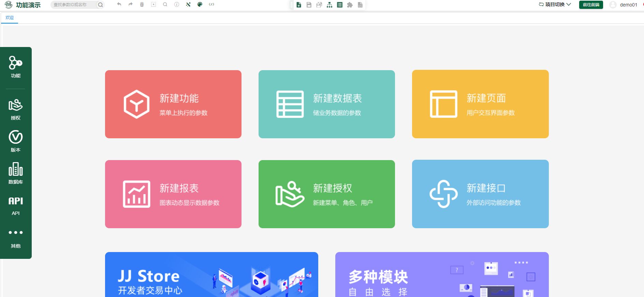Click the save all icon
The height and width of the screenshot is (297, 644).
(x=319, y=5)
